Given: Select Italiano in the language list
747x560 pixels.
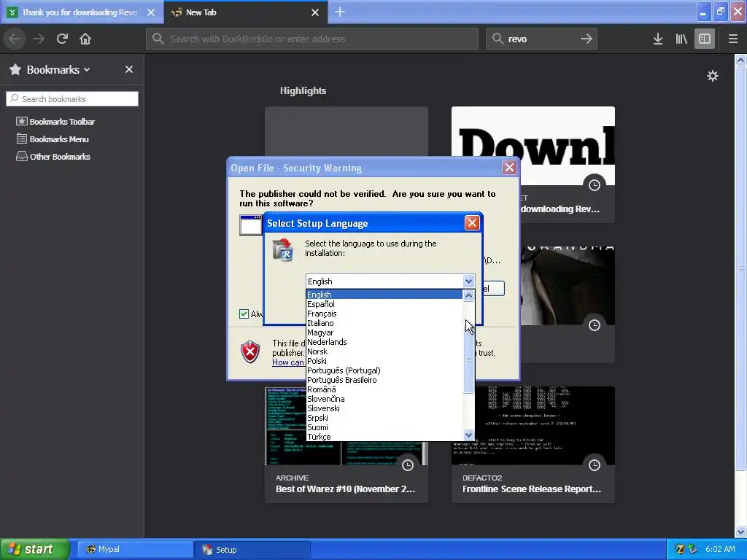Looking at the screenshot, I should (x=384, y=323).
